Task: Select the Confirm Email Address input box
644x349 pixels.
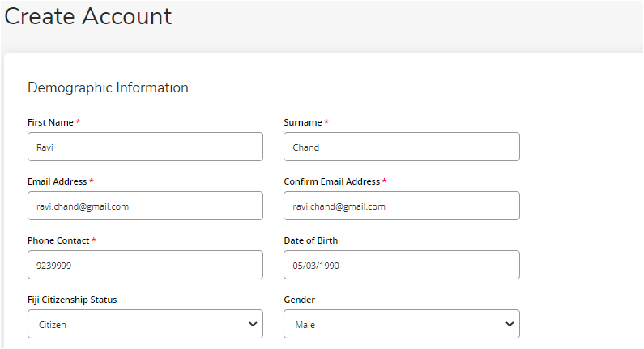Action: [402, 206]
